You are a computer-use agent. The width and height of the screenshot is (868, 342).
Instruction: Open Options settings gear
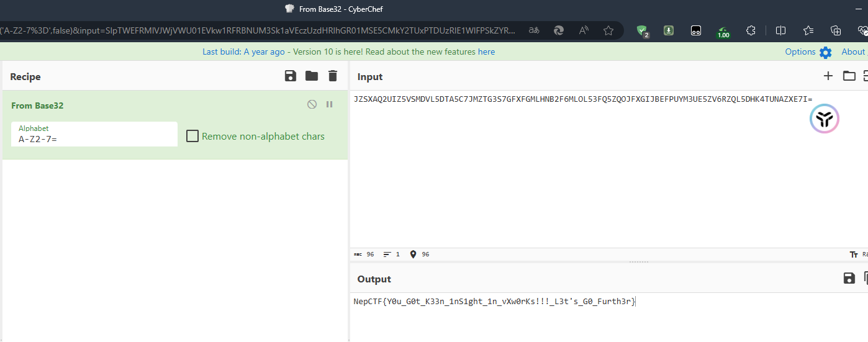click(x=825, y=52)
